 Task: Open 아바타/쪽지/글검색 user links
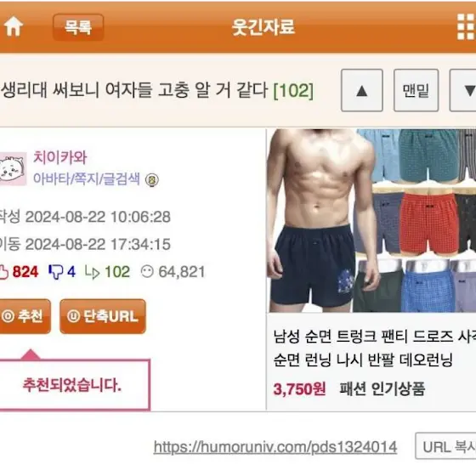87,178
